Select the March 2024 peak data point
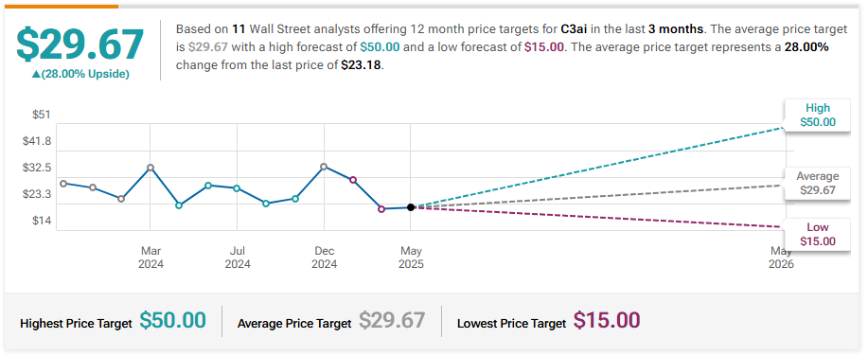868x356 pixels. point(151,168)
